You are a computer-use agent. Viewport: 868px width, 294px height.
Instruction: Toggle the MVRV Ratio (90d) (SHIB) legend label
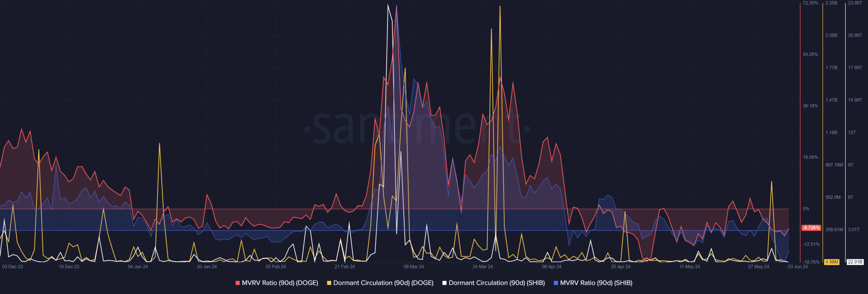pos(596,283)
